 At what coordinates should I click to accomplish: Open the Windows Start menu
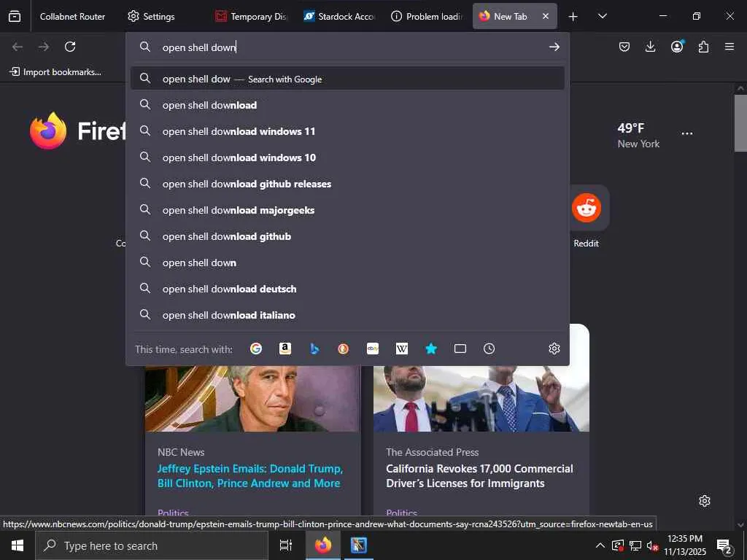[18, 545]
